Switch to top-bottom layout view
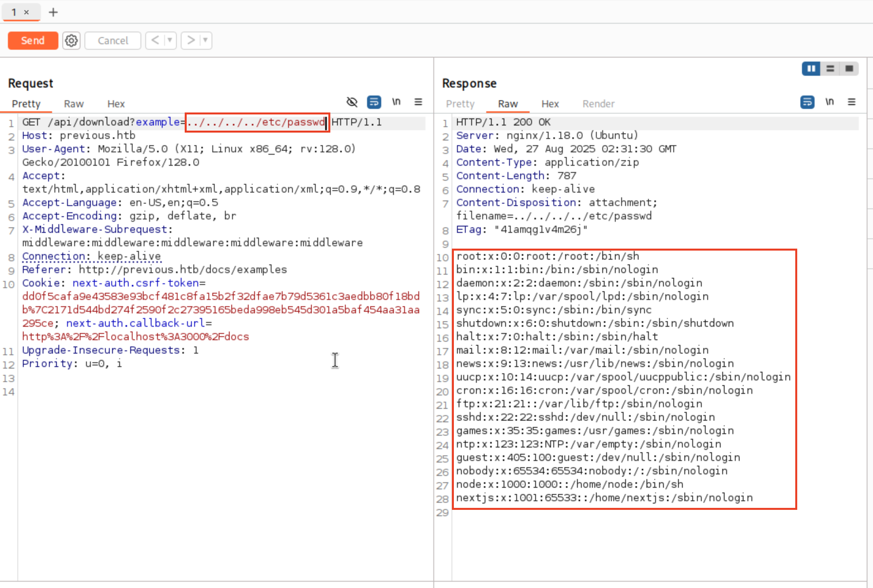 pos(830,69)
